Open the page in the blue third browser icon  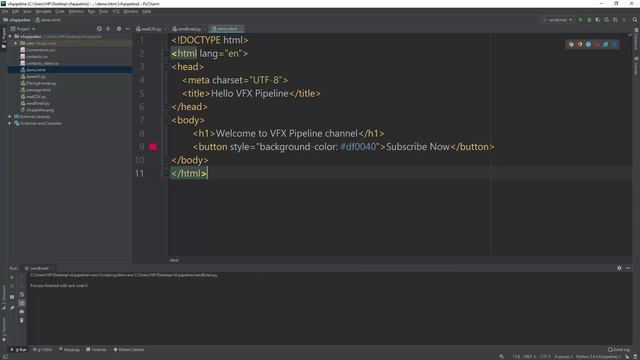[x=588, y=44]
